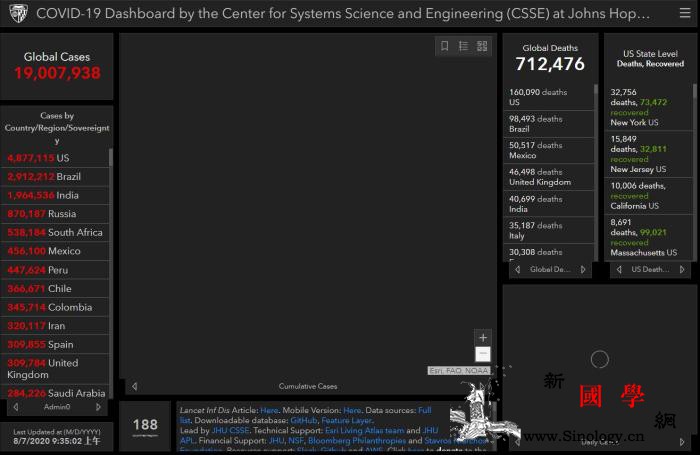This screenshot has width=700, height=455.
Task: Open the Lancet article 'Here' link
Action: [x=269, y=410]
